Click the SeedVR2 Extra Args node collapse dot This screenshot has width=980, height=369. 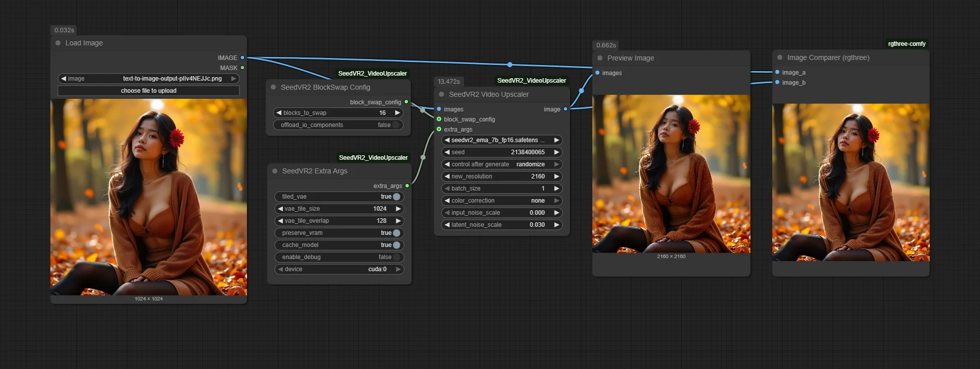(275, 171)
